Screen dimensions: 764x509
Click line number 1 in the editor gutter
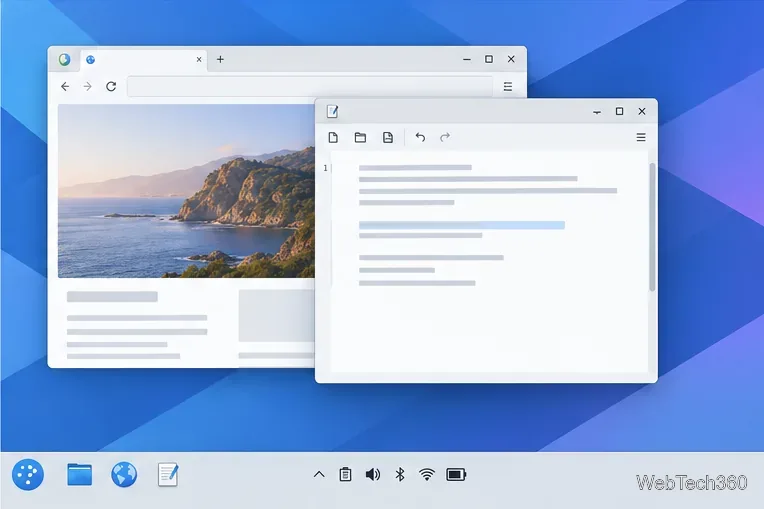(x=325, y=168)
